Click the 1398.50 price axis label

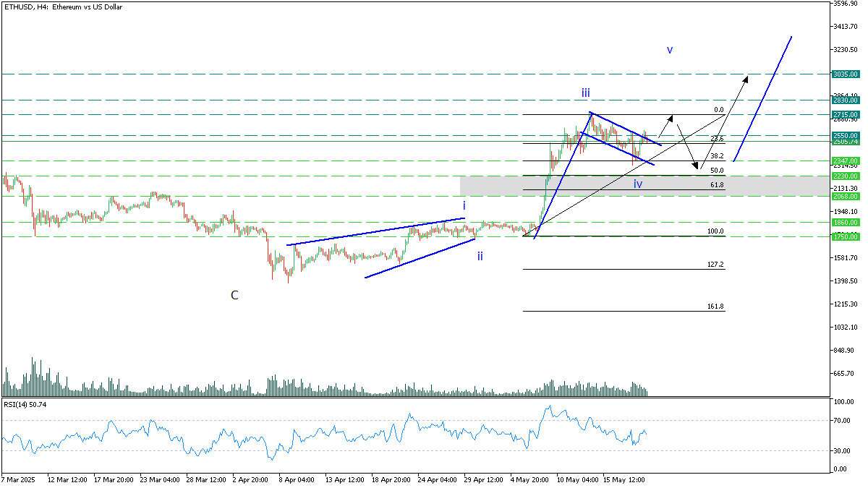click(x=846, y=281)
